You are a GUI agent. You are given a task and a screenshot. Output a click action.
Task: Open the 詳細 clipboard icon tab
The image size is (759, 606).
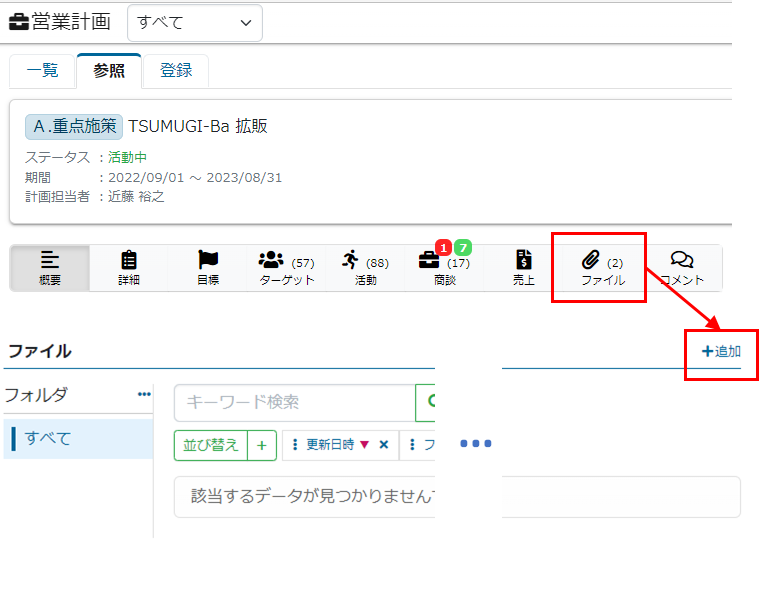pos(129,268)
